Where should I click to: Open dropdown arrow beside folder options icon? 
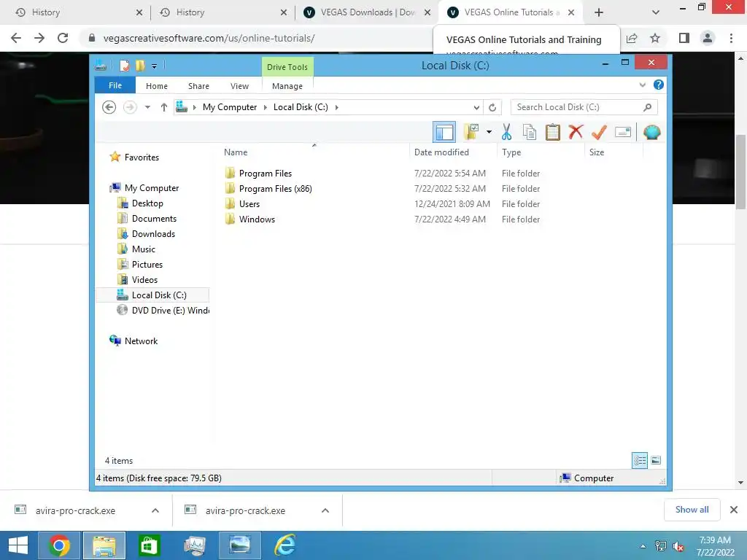click(x=489, y=132)
